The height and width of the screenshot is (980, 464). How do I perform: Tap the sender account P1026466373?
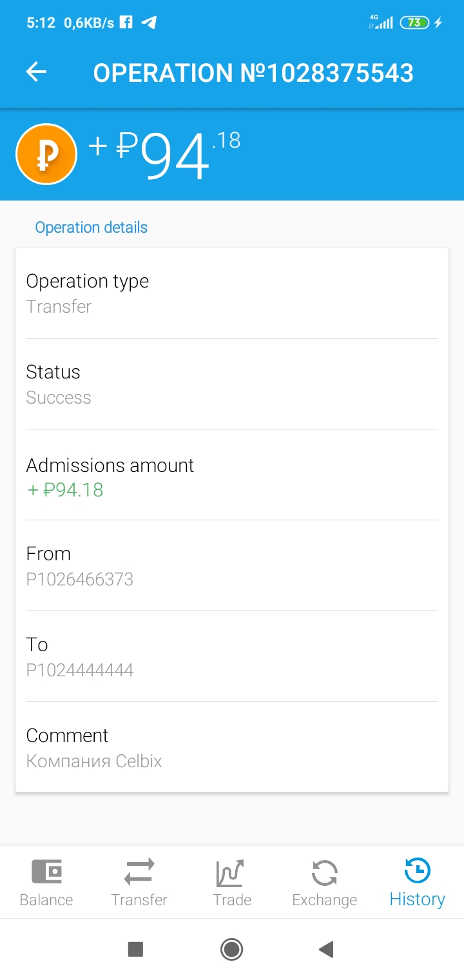(80, 579)
